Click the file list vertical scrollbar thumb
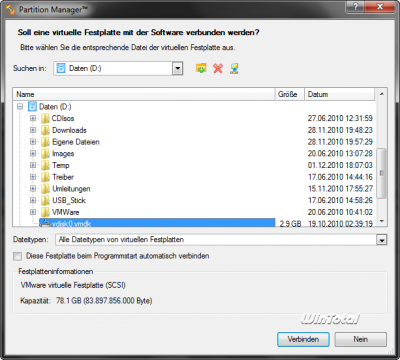Viewport: 400px width, 360px height. (x=381, y=173)
